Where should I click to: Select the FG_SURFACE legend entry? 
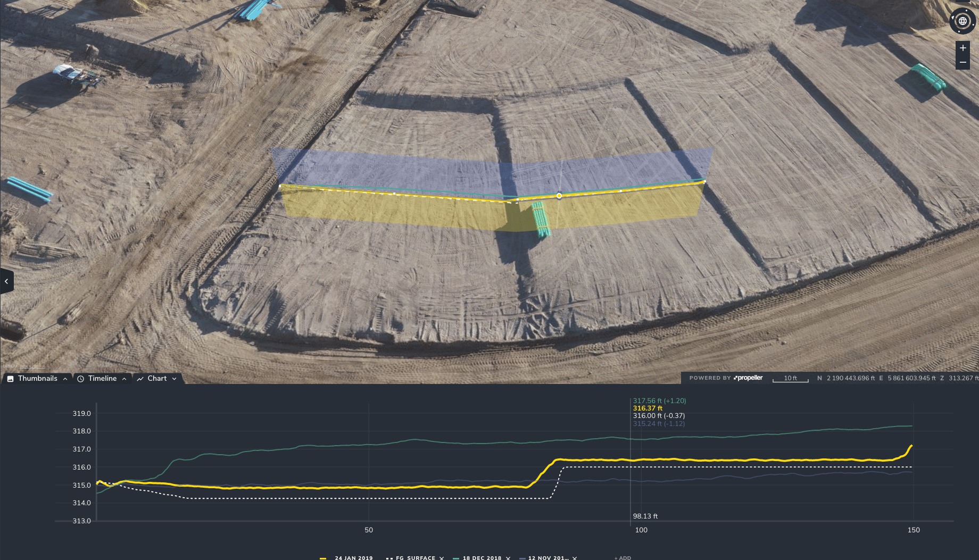(416, 558)
